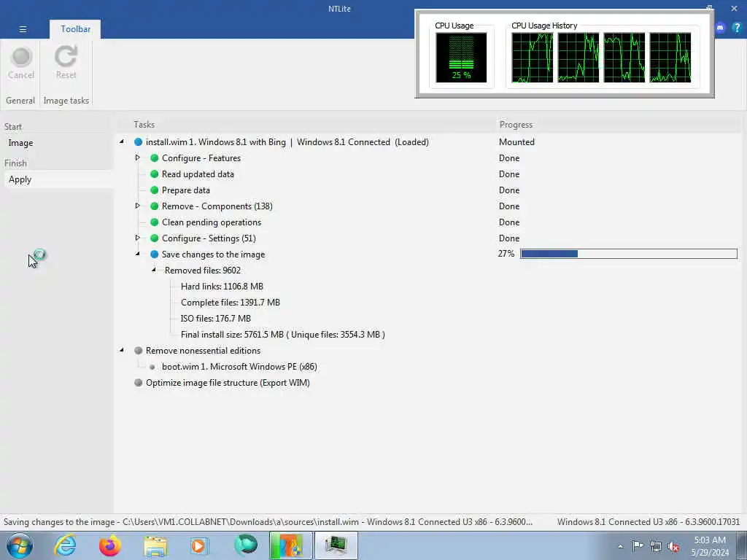Image resolution: width=747 pixels, height=560 pixels.
Task: Select Clean pending operations row
Action: pos(212,222)
